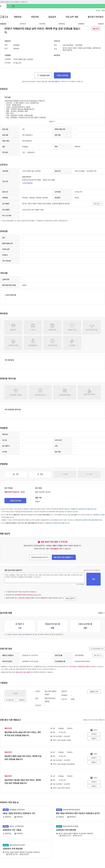
Task: Switch to the 복리후생 tab
Action: 62,24
